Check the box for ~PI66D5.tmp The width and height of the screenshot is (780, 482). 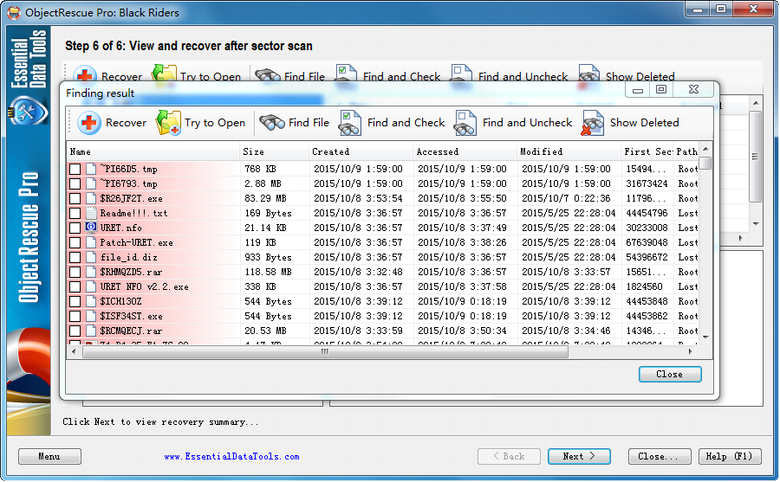pos(75,170)
